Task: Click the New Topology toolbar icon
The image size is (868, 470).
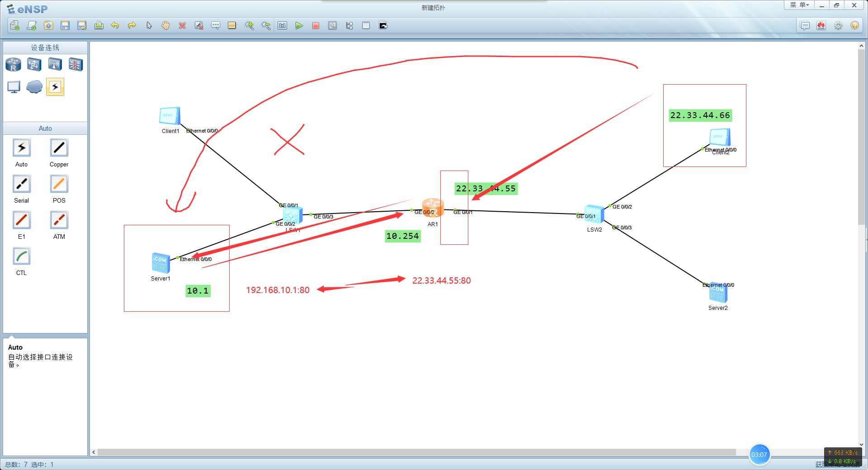Action: pyautogui.click(x=15, y=25)
